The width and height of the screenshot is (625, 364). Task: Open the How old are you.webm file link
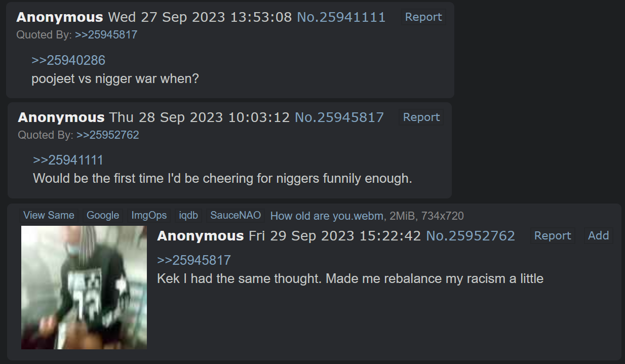[327, 216]
